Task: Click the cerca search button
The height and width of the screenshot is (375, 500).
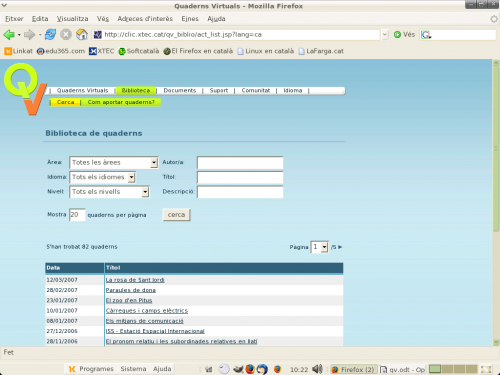Action: (x=176, y=215)
